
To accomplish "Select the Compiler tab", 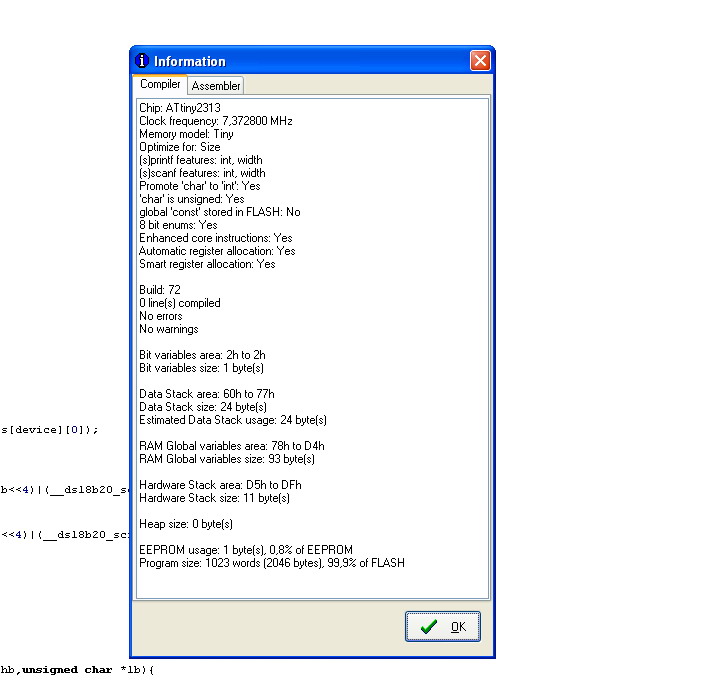I will click(x=160, y=84).
